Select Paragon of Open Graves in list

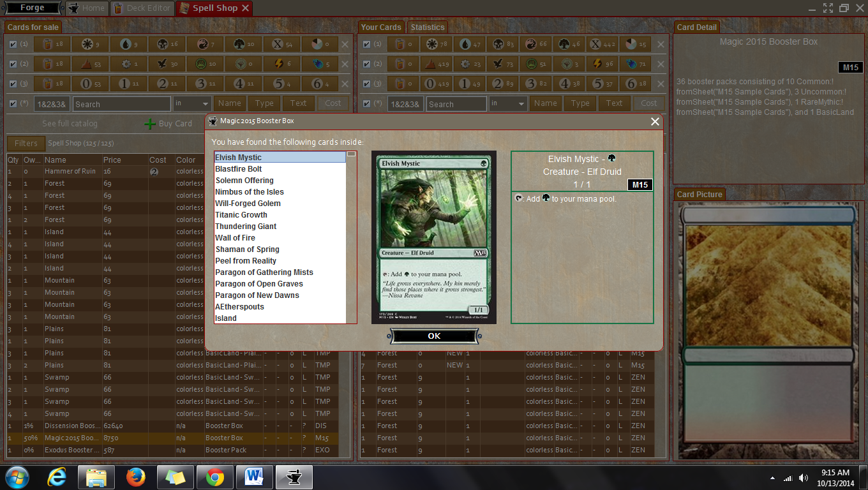pos(280,284)
